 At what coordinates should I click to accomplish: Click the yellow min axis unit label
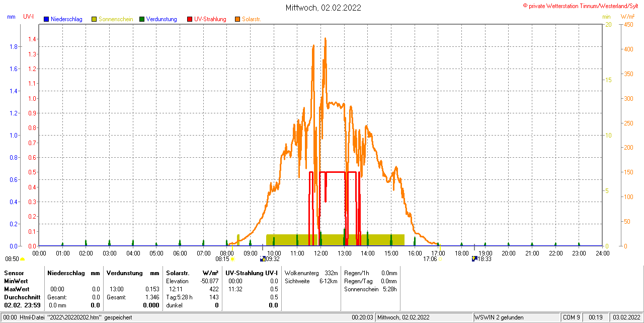(x=606, y=17)
